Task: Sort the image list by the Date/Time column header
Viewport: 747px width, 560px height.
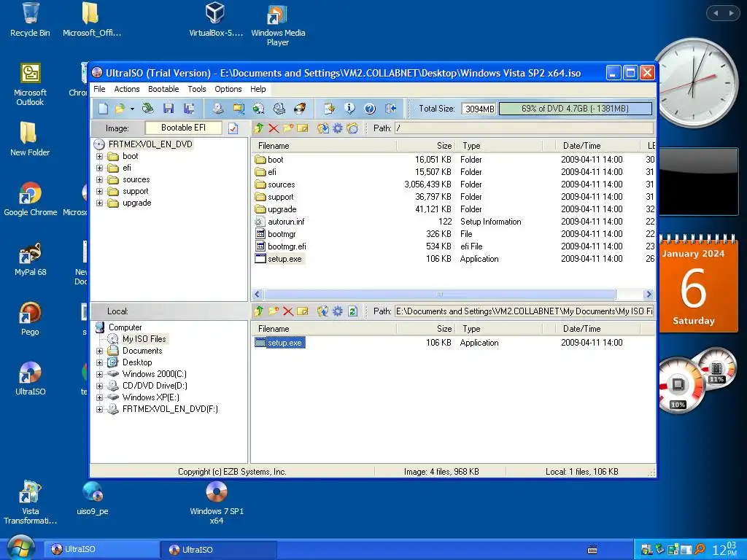Action: coord(598,146)
